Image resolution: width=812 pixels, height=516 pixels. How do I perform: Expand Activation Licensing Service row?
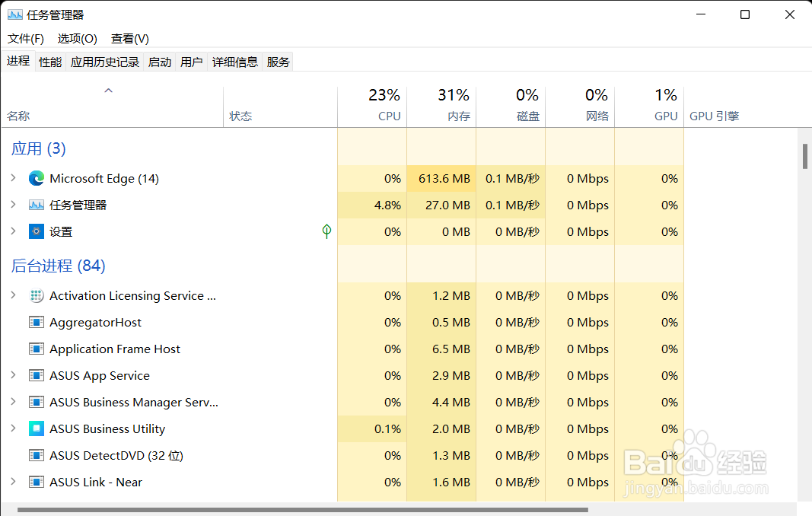14,295
